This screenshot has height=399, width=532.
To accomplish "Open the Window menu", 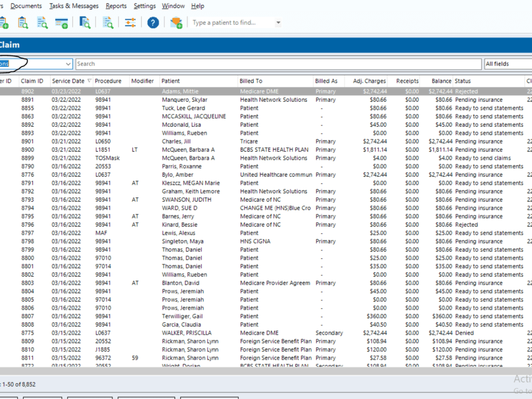I will (x=173, y=6).
